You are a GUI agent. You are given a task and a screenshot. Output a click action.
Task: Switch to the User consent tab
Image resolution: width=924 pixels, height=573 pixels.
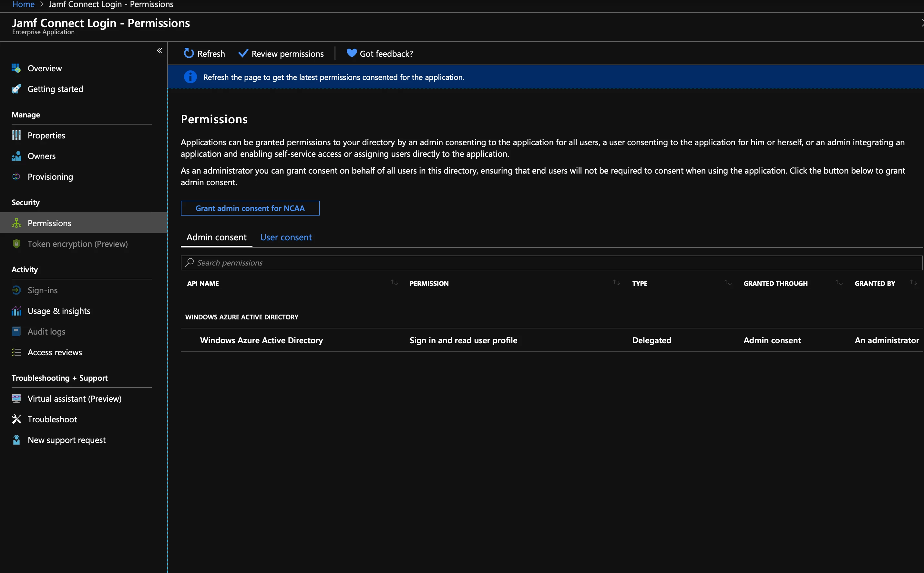click(286, 237)
